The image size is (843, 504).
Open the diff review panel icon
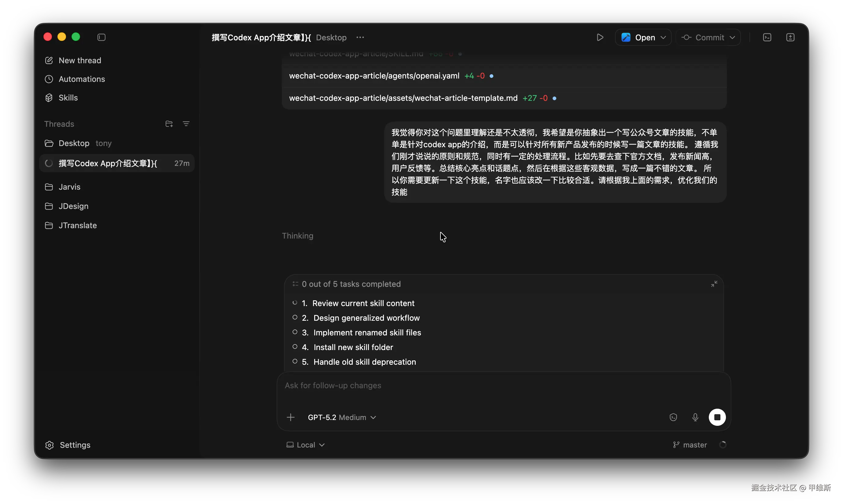tap(790, 37)
